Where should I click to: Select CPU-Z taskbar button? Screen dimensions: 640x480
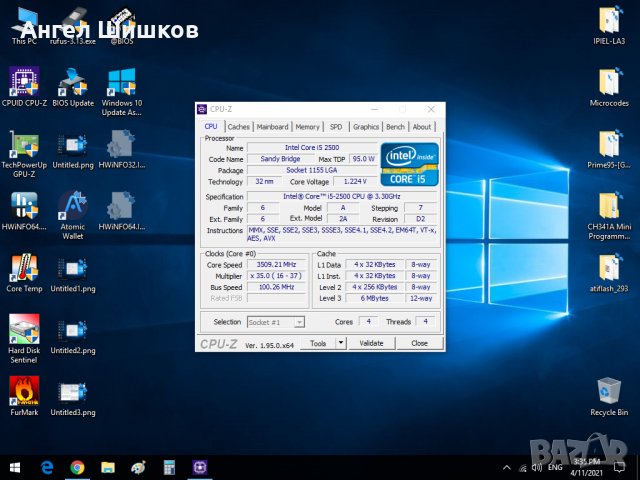[200, 467]
